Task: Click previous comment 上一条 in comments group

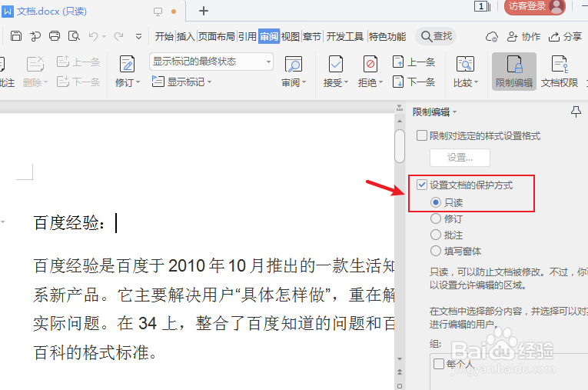Action: pyautogui.click(x=78, y=62)
